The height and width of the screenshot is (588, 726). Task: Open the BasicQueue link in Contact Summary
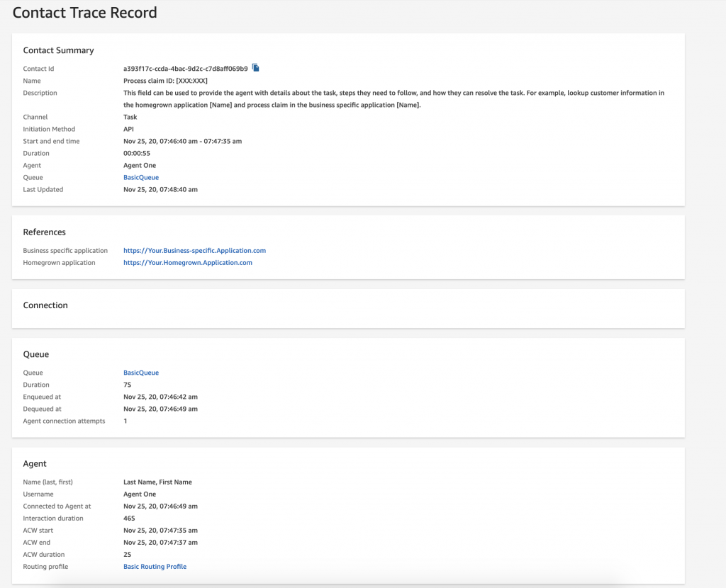pyautogui.click(x=140, y=177)
